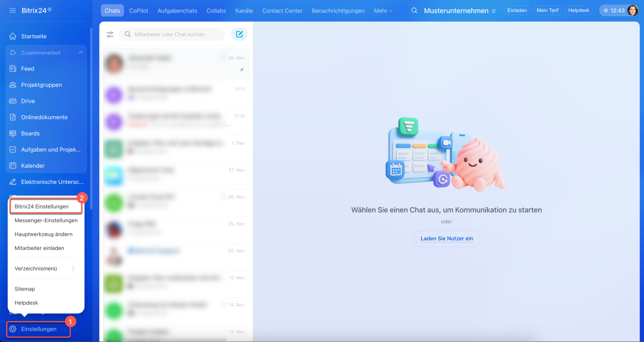Open the chat timestamped 11:10
644x342 pixels.
pos(176,121)
